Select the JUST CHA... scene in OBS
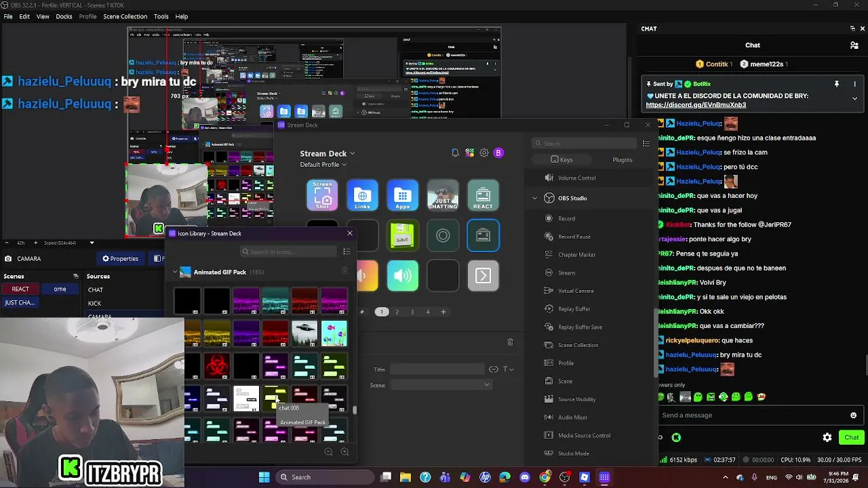The image size is (868, 488). pyautogui.click(x=20, y=303)
